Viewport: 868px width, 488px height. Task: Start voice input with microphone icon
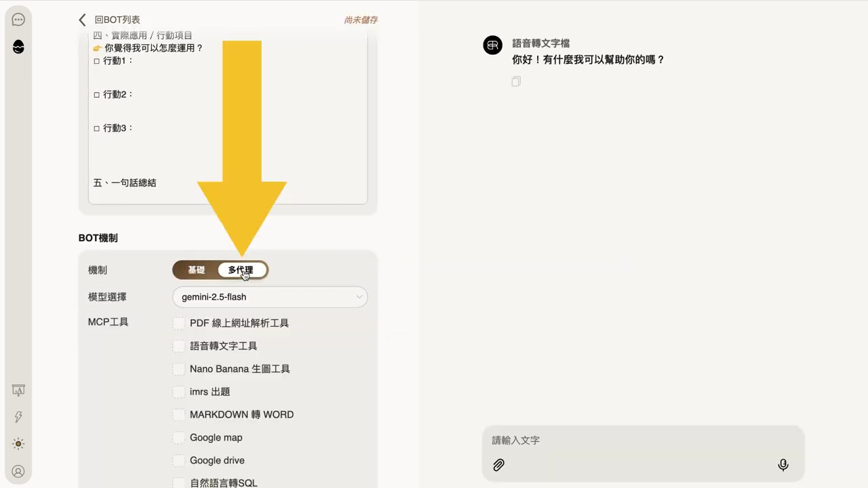[783, 465]
